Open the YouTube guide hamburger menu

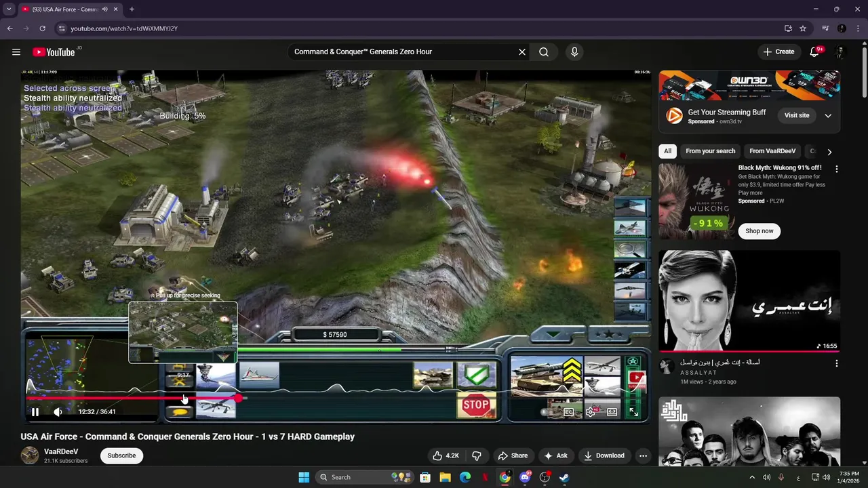pyautogui.click(x=16, y=52)
